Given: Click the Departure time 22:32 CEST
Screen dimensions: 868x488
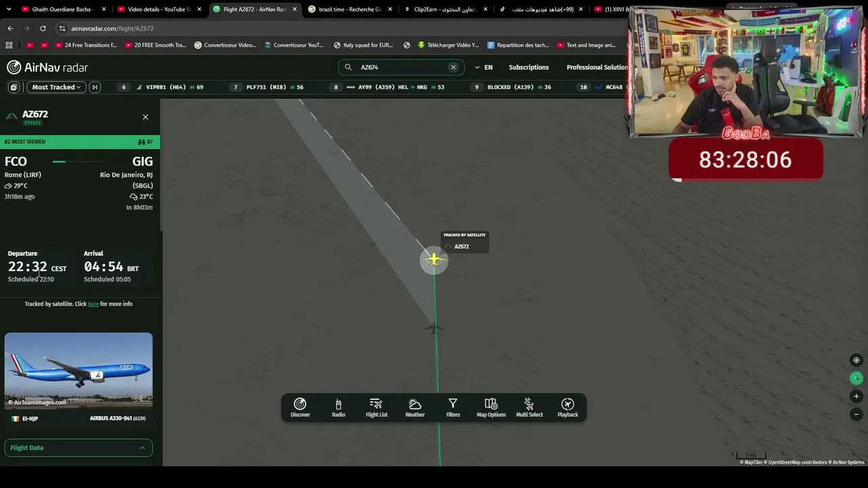Looking at the screenshot, I should pyautogui.click(x=37, y=267).
